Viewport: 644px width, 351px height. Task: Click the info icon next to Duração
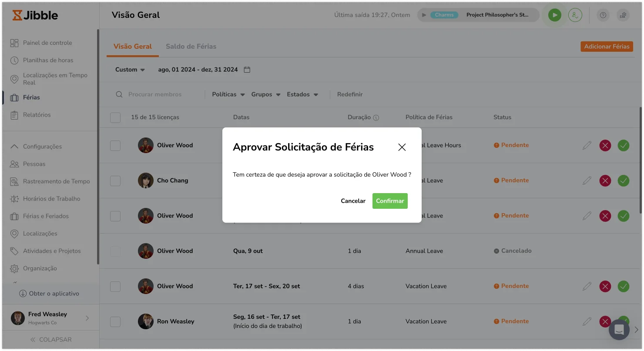[376, 117]
